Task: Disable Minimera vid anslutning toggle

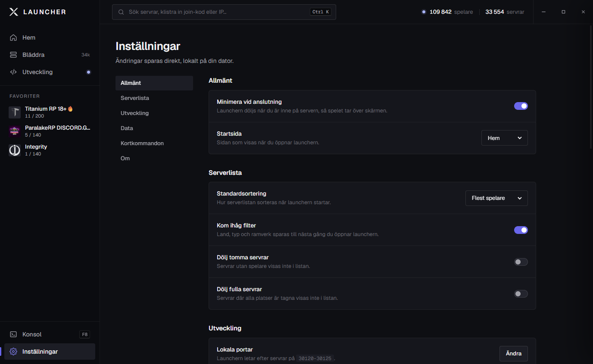Action: [521, 106]
